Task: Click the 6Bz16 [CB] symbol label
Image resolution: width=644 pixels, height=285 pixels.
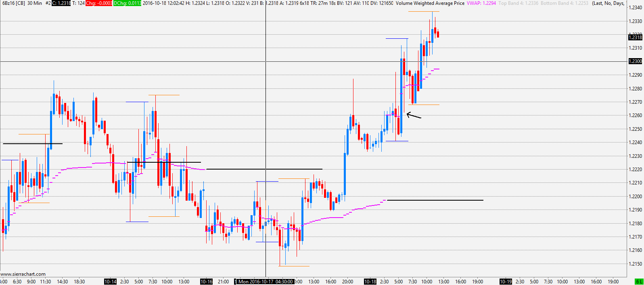Action: pos(14,3)
